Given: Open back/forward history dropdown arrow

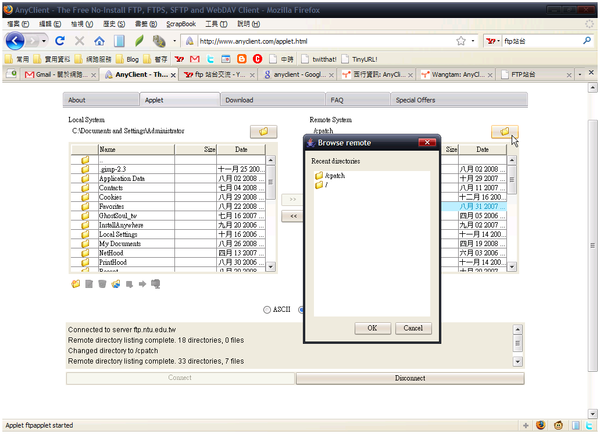Looking at the screenshot, I should 44,41.
